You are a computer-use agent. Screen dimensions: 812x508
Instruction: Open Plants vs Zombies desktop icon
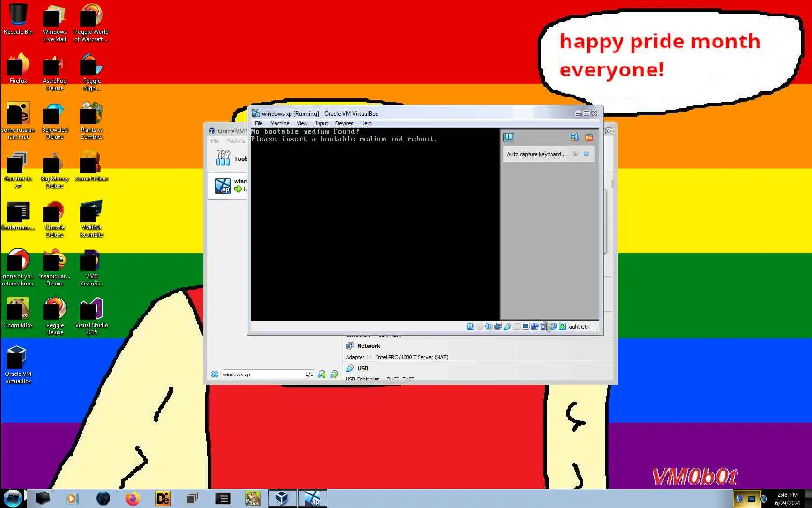coord(91,120)
